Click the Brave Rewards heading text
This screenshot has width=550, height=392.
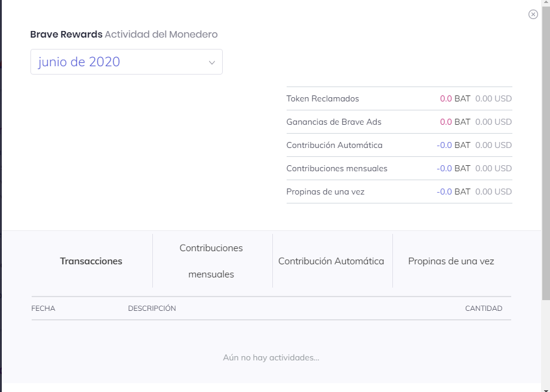tap(66, 35)
